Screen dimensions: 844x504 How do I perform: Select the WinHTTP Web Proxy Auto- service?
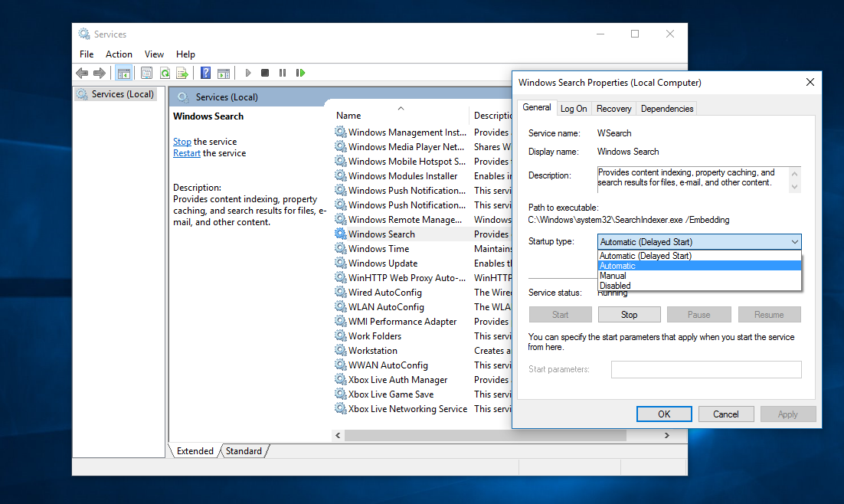click(423, 278)
